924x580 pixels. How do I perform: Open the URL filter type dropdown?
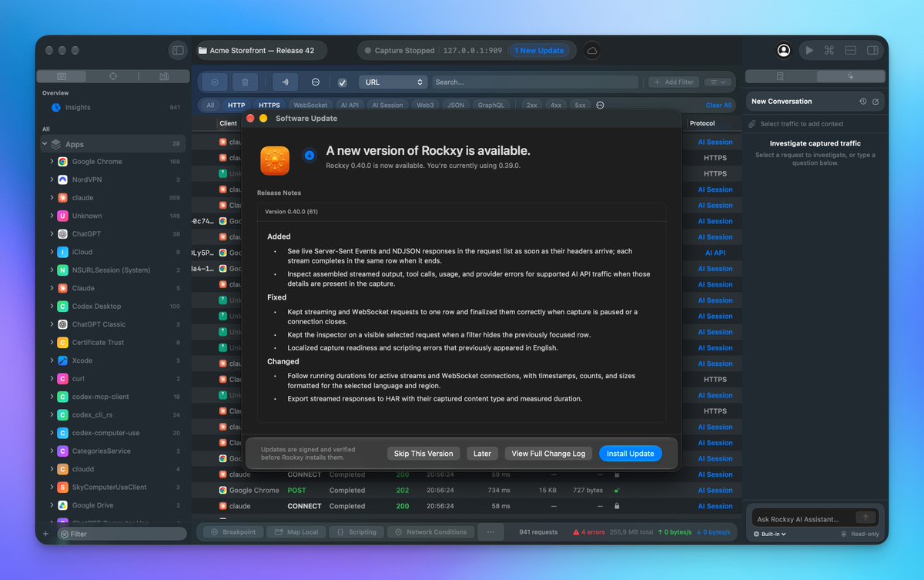coord(393,82)
